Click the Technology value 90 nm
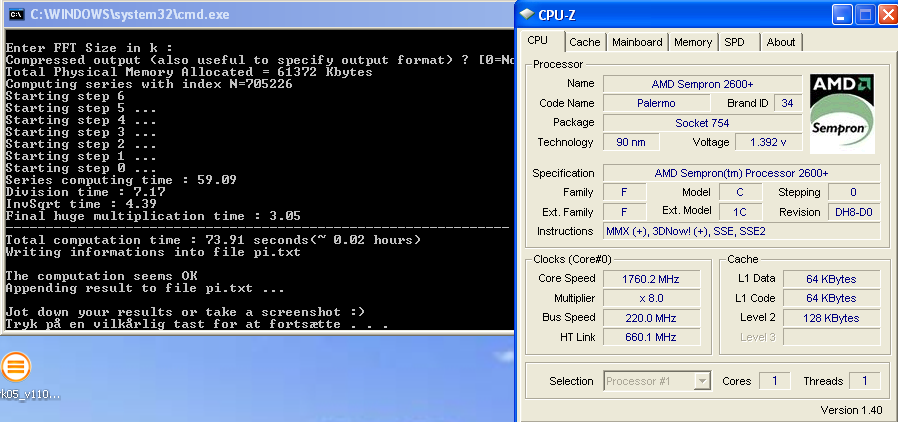 click(x=631, y=142)
